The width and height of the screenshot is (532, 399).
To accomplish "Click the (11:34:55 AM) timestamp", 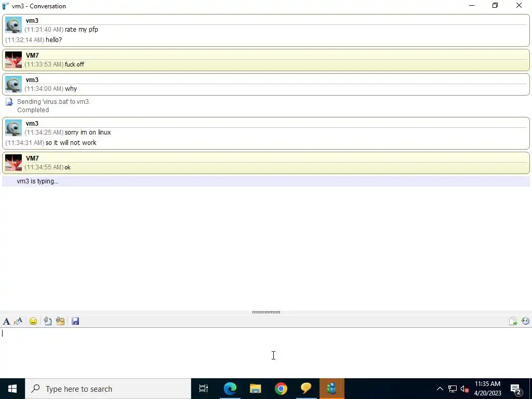I will pos(44,167).
